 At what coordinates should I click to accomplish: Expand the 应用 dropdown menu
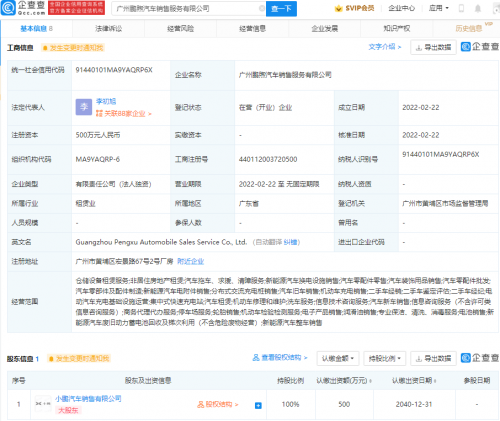[439, 8]
